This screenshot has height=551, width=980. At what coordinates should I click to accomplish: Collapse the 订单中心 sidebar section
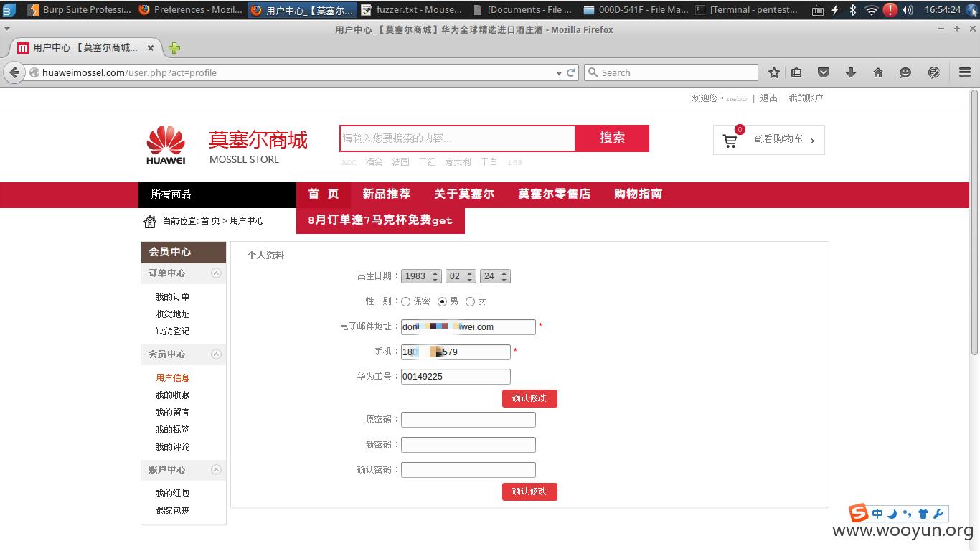216,273
